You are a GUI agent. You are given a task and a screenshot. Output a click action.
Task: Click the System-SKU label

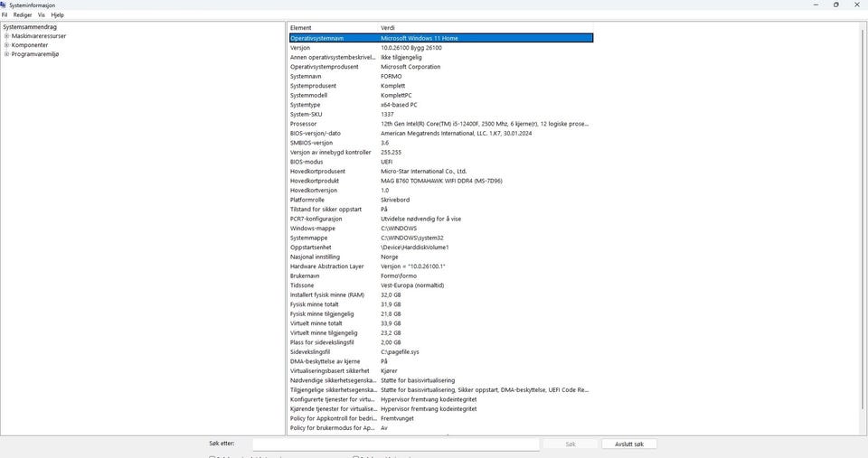307,115
